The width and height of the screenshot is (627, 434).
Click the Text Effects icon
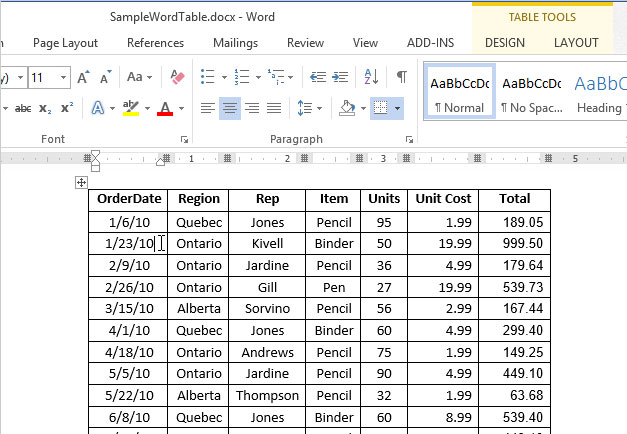[98, 108]
